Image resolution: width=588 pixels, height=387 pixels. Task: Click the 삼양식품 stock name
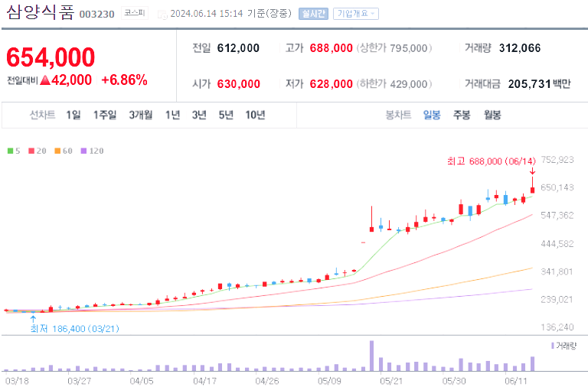pos(40,12)
